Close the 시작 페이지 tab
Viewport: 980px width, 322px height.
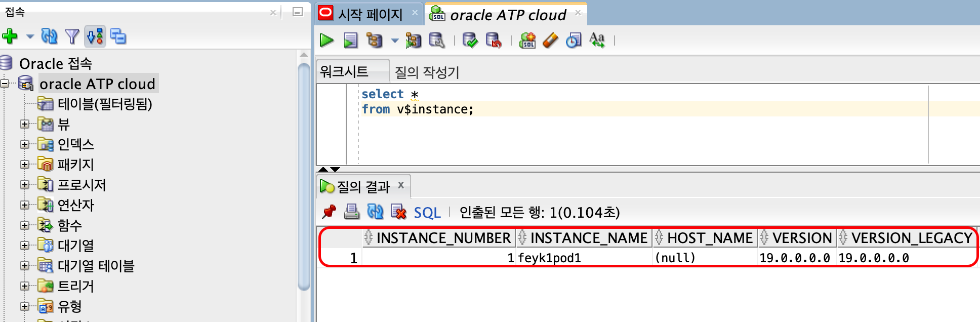click(415, 13)
